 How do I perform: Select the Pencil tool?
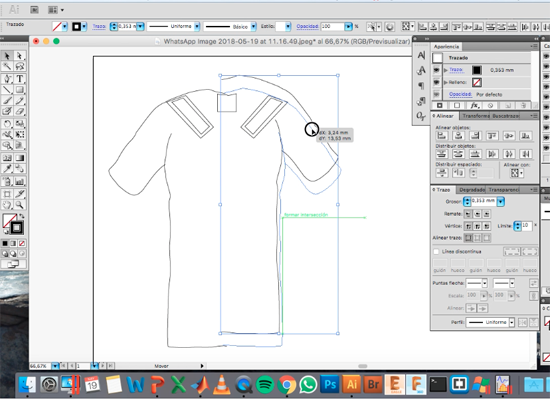click(20, 101)
